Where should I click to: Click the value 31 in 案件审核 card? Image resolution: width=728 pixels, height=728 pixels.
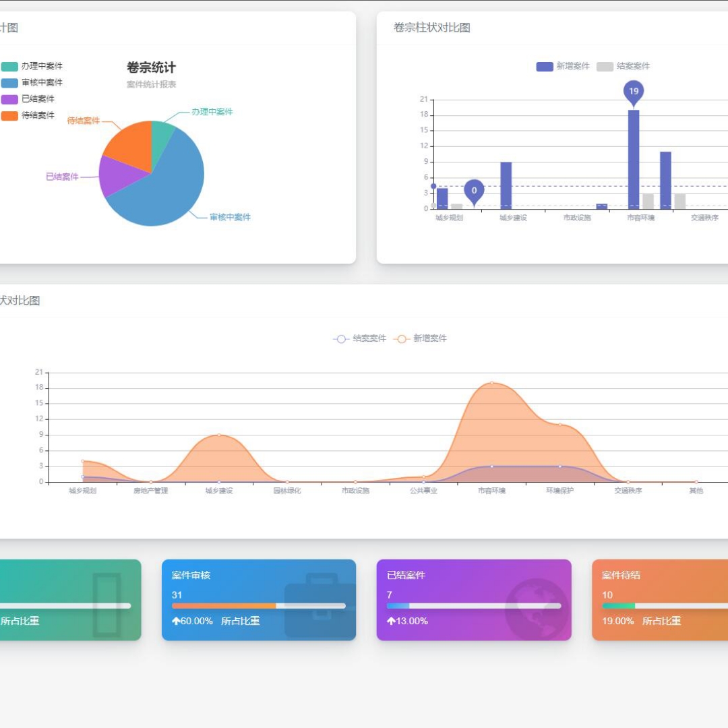click(x=177, y=595)
